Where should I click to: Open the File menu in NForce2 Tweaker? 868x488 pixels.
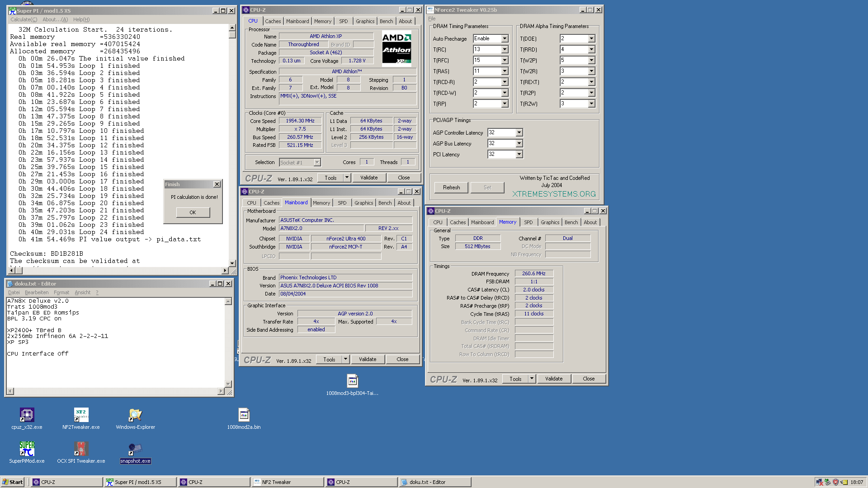pyautogui.click(x=432, y=19)
